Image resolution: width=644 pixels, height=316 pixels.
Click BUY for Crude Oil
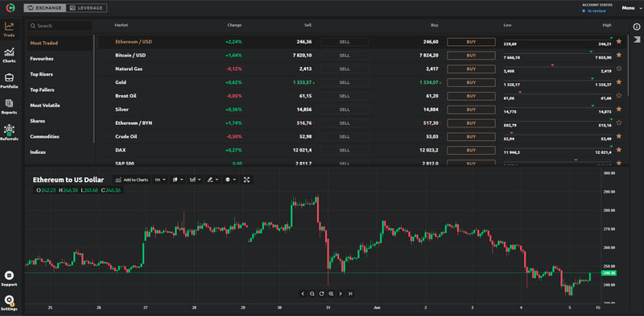(x=471, y=136)
